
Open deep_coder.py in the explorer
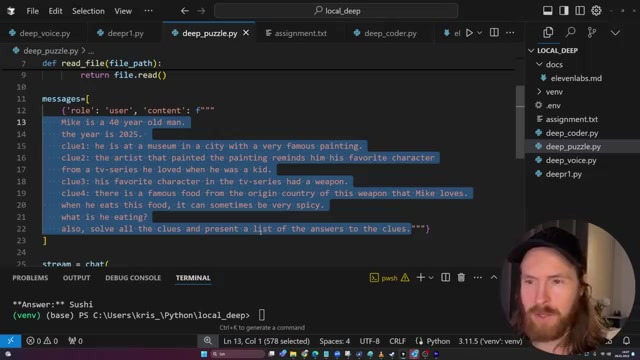(x=572, y=133)
